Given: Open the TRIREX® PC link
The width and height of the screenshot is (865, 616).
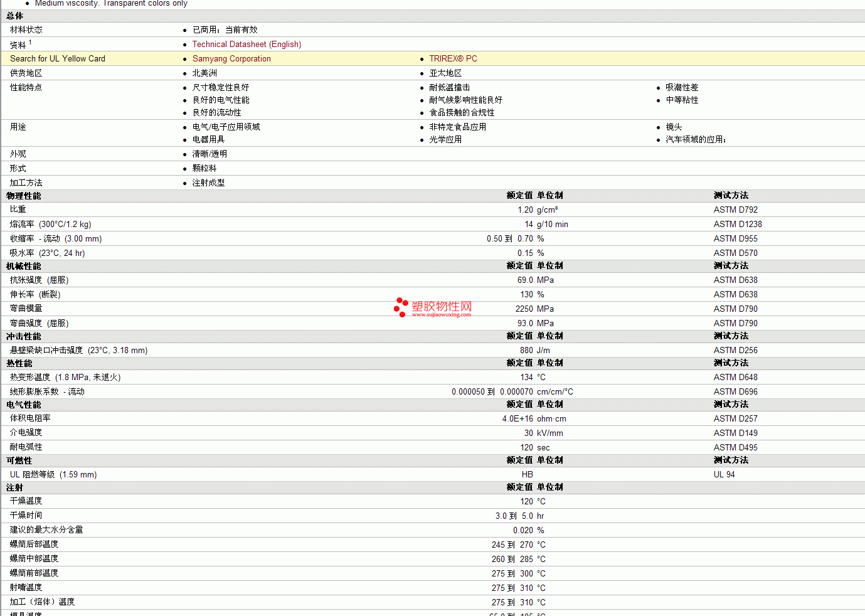Looking at the screenshot, I should point(453,59).
